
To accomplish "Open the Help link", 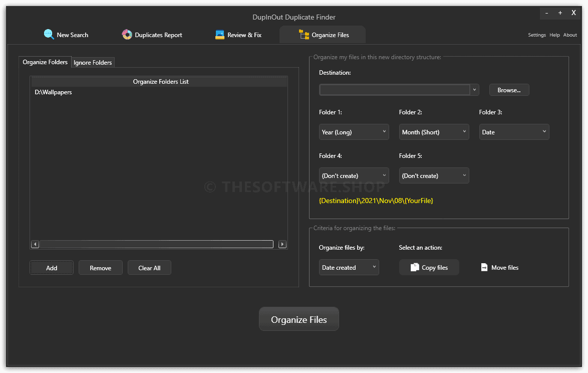I will coord(554,35).
